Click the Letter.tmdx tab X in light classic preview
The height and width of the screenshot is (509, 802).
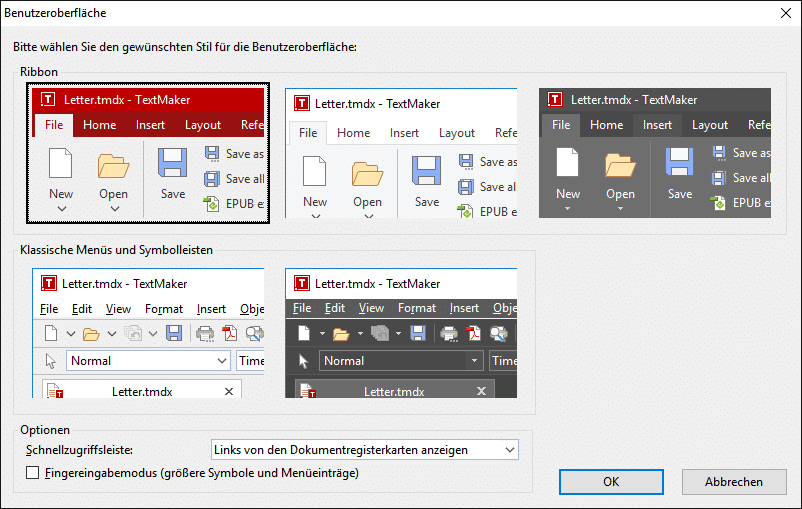coord(229,391)
